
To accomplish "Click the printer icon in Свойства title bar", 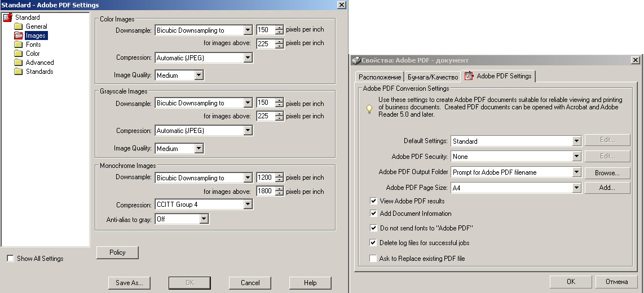I will pyautogui.click(x=356, y=60).
